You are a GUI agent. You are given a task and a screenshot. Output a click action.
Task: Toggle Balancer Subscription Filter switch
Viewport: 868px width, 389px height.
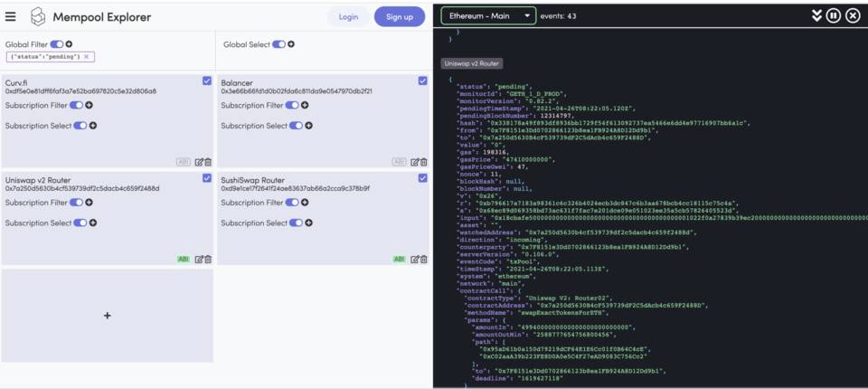[292, 105]
